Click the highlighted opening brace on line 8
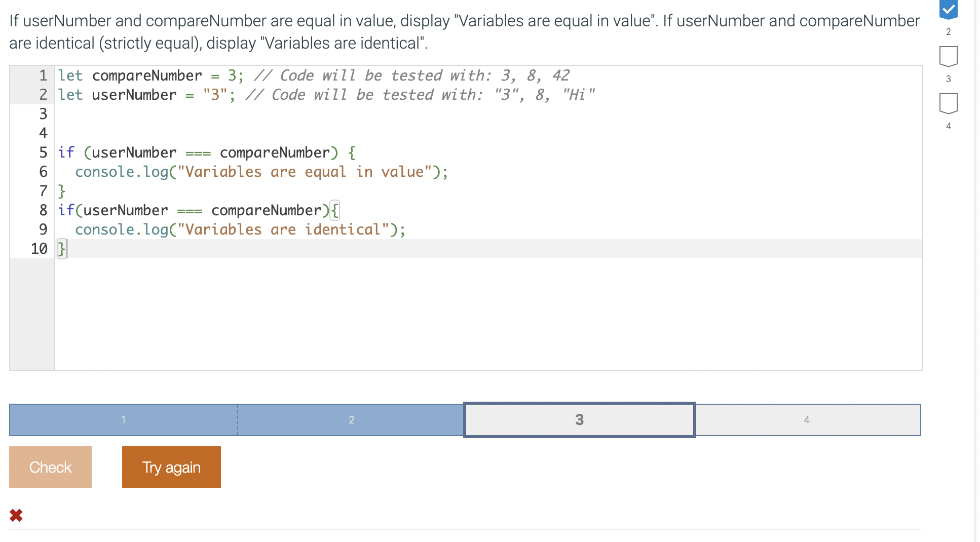The height and width of the screenshot is (542, 980). point(335,210)
